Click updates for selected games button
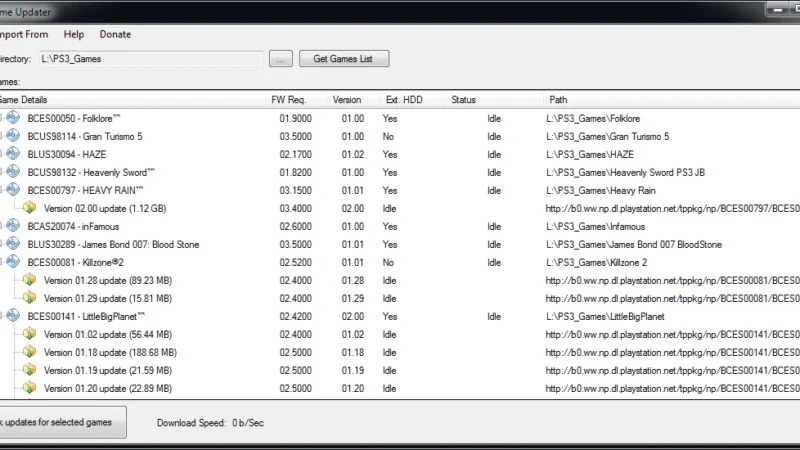 pos(62,422)
